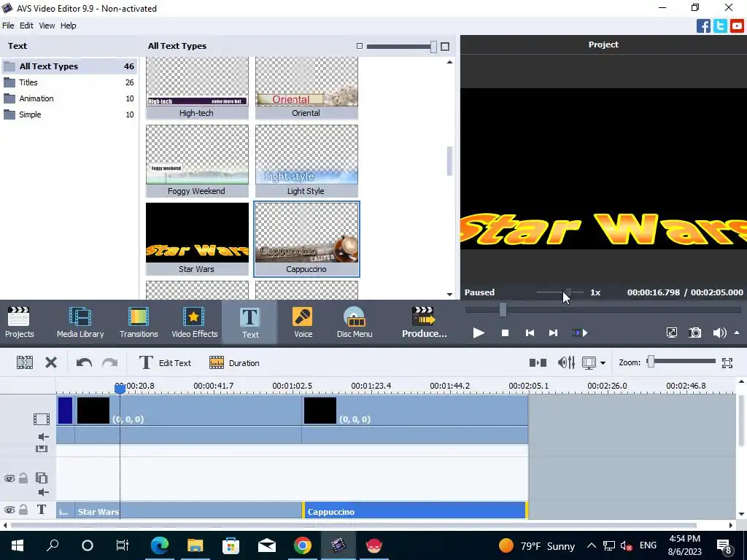Screen dimensions: 747x560
Task: Select the Animation category
Action: (69, 98)
